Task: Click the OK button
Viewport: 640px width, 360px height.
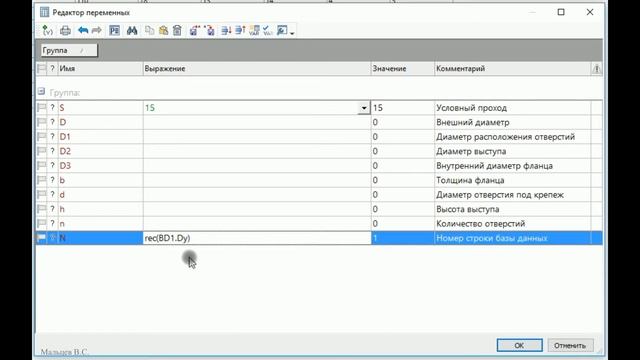Action: (519, 345)
